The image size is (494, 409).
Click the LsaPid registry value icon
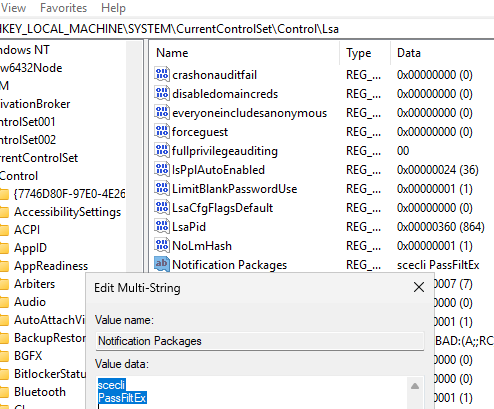pos(162,226)
